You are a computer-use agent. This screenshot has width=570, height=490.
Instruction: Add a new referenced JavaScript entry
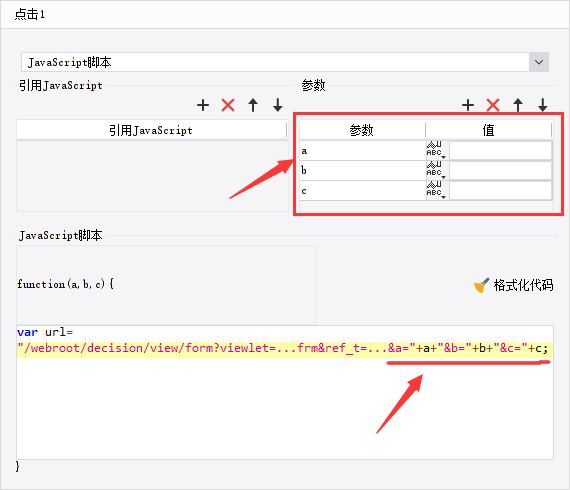tap(203, 105)
